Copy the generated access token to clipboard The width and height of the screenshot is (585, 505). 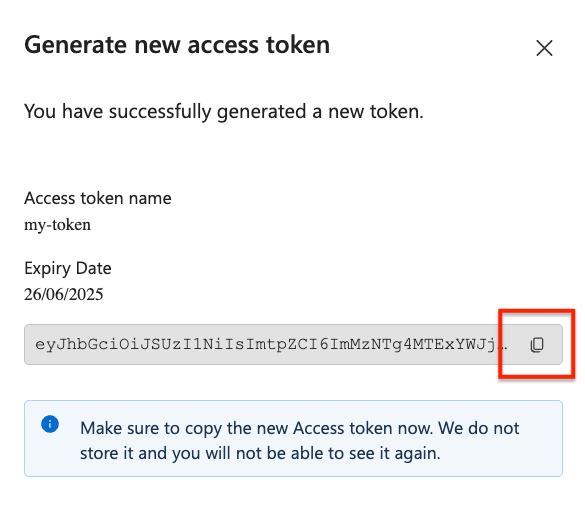click(537, 345)
